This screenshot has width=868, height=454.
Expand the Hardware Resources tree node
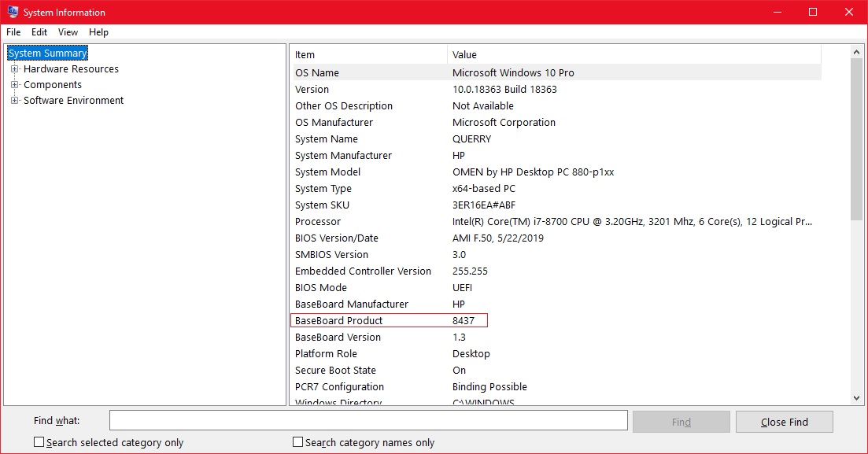tap(14, 69)
